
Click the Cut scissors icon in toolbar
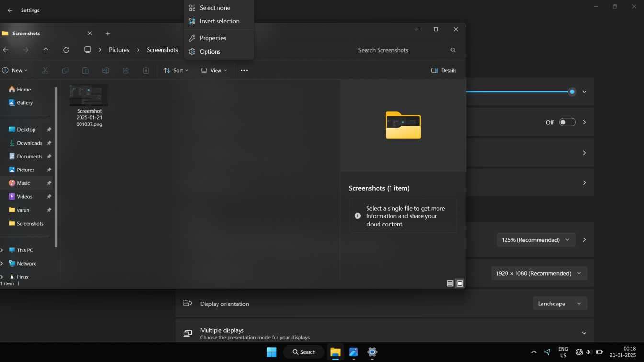pyautogui.click(x=45, y=70)
